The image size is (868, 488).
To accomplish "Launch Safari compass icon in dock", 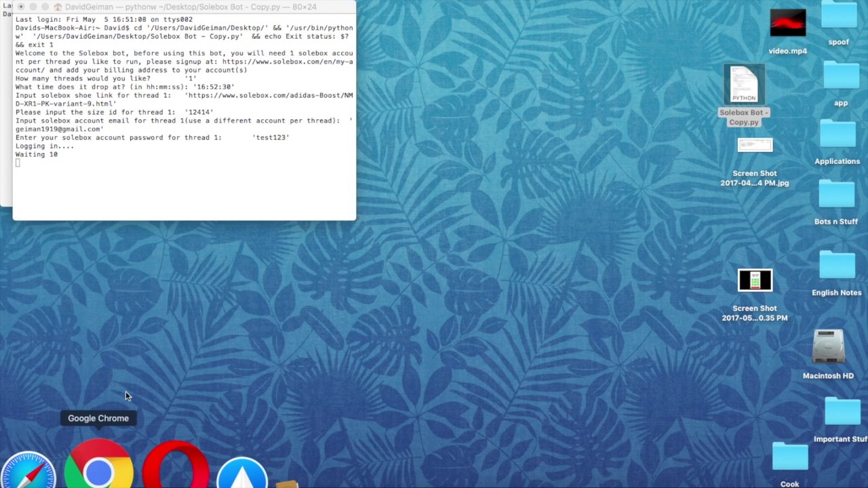I will coord(27,469).
